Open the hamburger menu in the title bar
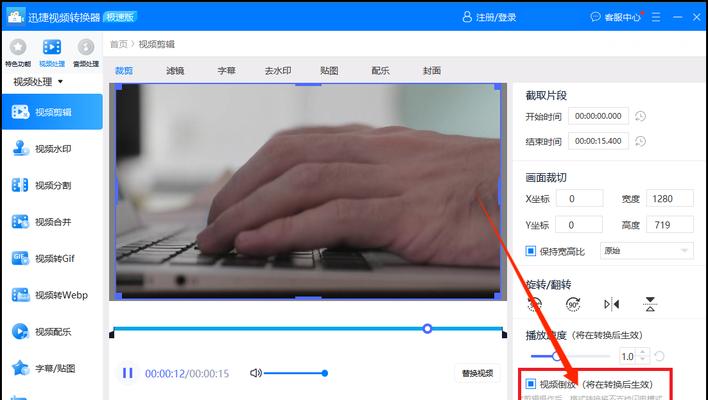 tap(656, 17)
